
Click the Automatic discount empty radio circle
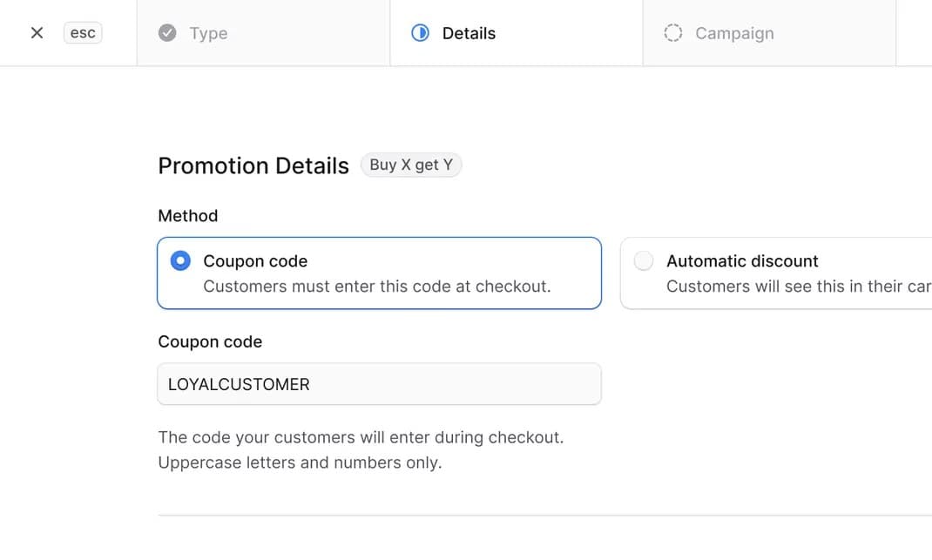point(643,260)
